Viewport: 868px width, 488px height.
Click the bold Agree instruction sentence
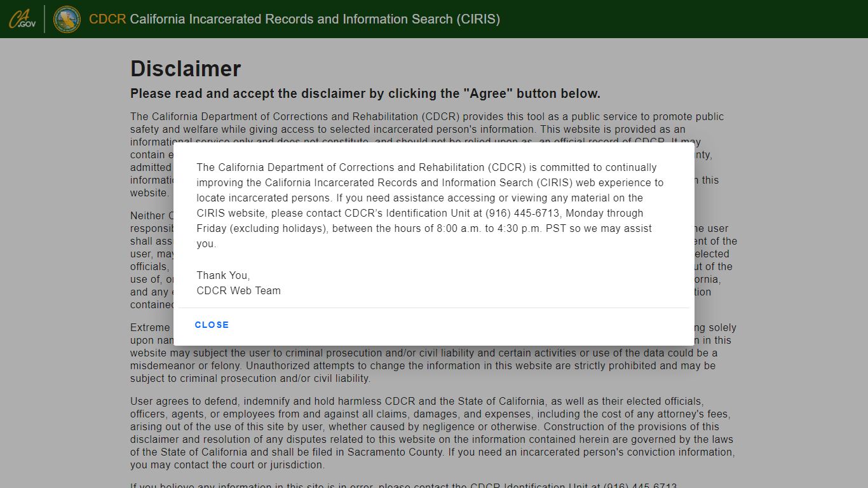click(x=365, y=93)
